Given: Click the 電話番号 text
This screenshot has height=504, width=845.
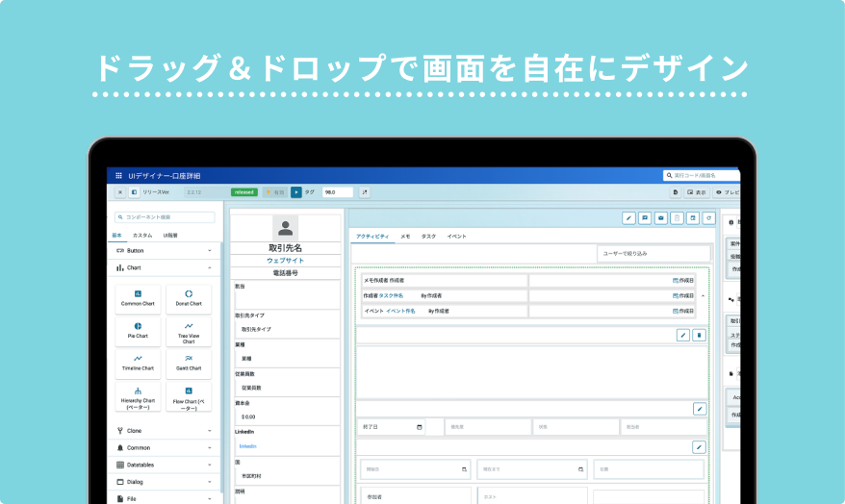Looking at the screenshot, I should click(x=286, y=273).
